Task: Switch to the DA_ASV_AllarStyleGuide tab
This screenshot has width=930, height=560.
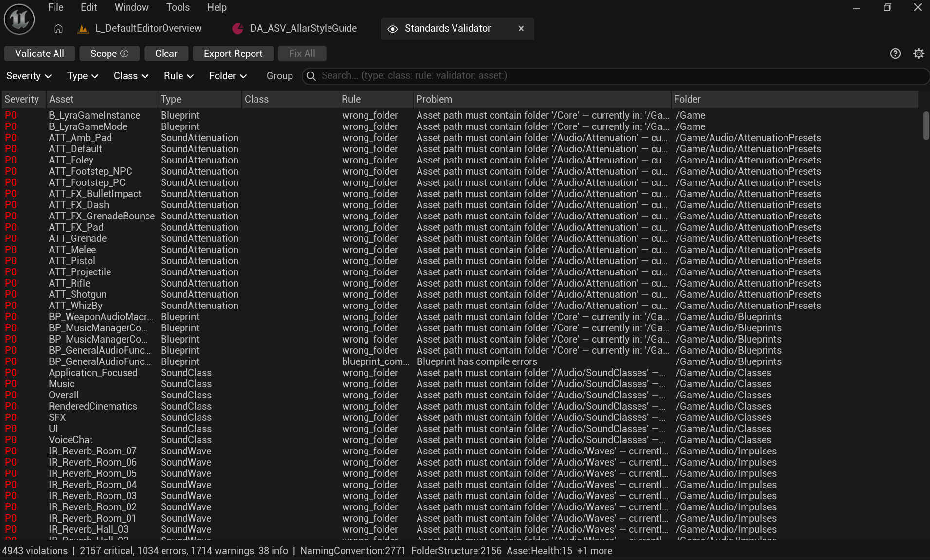Action: tap(295, 29)
